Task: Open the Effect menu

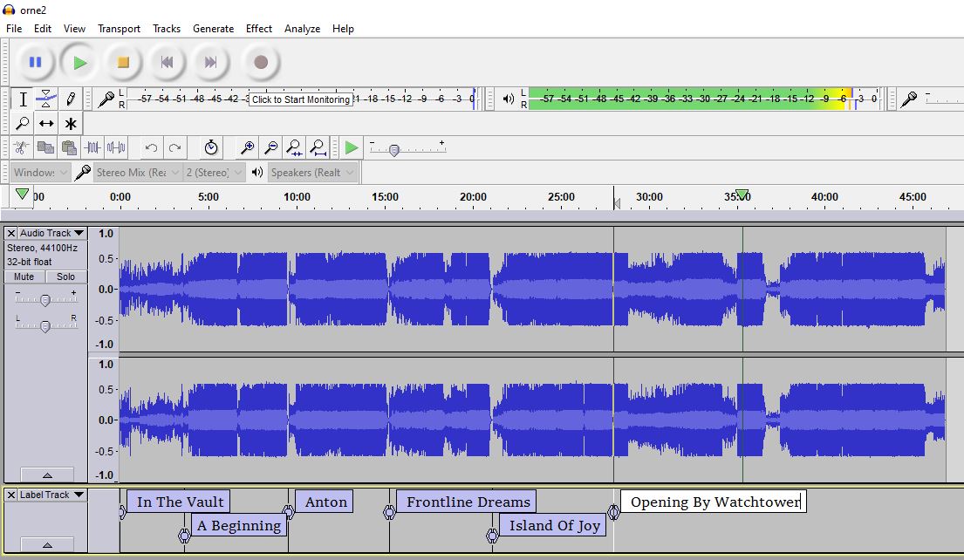Action: [259, 29]
